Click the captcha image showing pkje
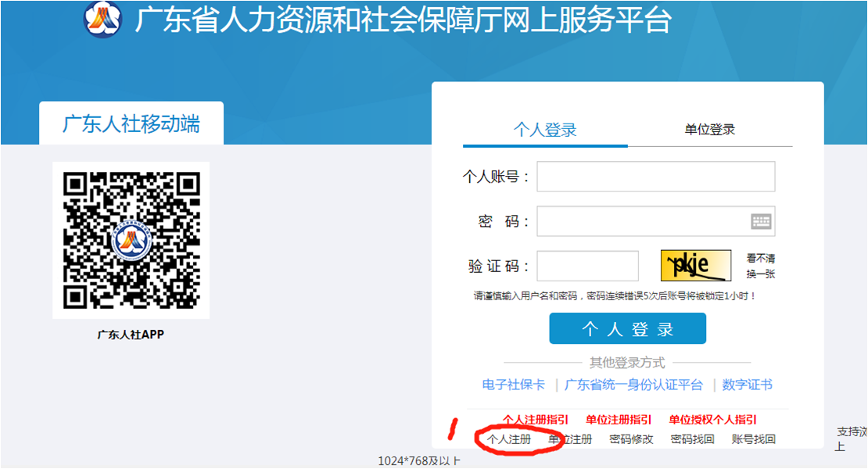This screenshot has height=469, width=868. (x=696, y=266)
